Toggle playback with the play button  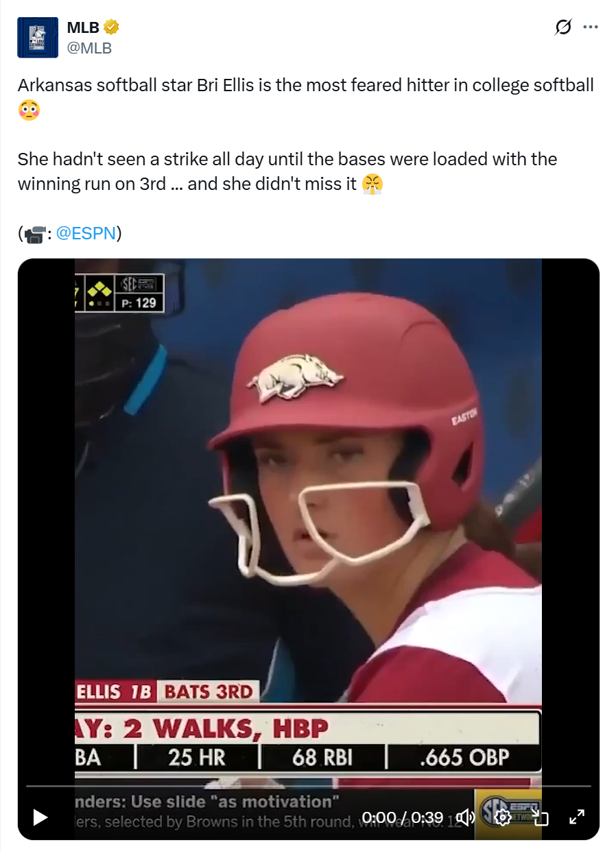click(x=39, y=817)
